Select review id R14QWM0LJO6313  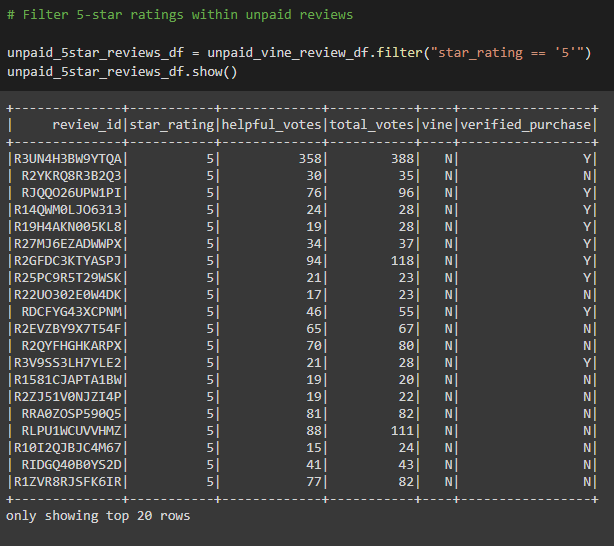[68, 210]
